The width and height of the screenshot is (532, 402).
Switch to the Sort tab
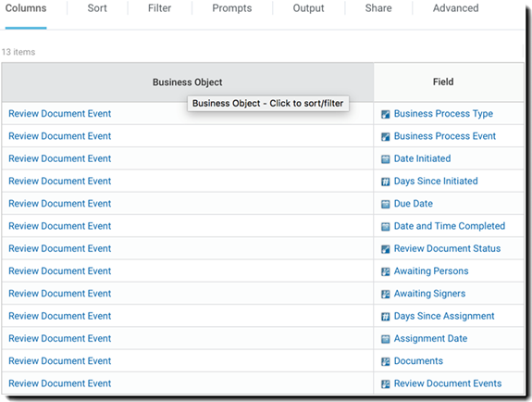[x=97, y=8]
